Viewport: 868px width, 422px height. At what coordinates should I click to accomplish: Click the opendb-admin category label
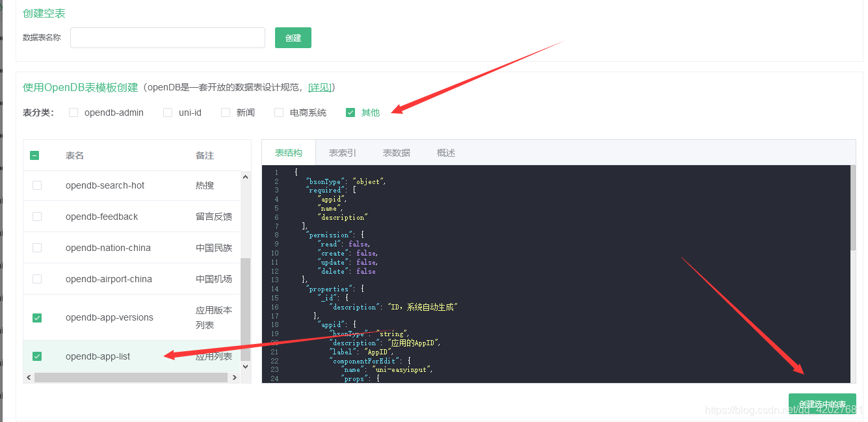click(114, 112)
